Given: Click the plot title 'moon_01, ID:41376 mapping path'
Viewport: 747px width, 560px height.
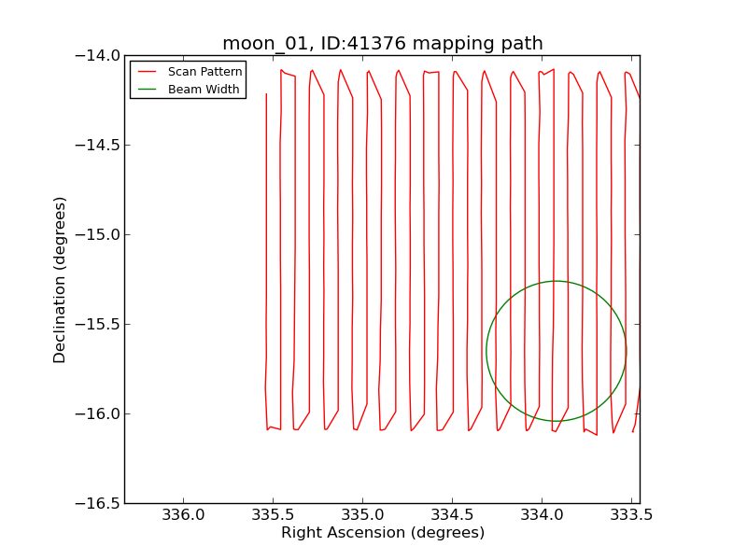Looking at the screenshot, I should (x=383, y=43).
